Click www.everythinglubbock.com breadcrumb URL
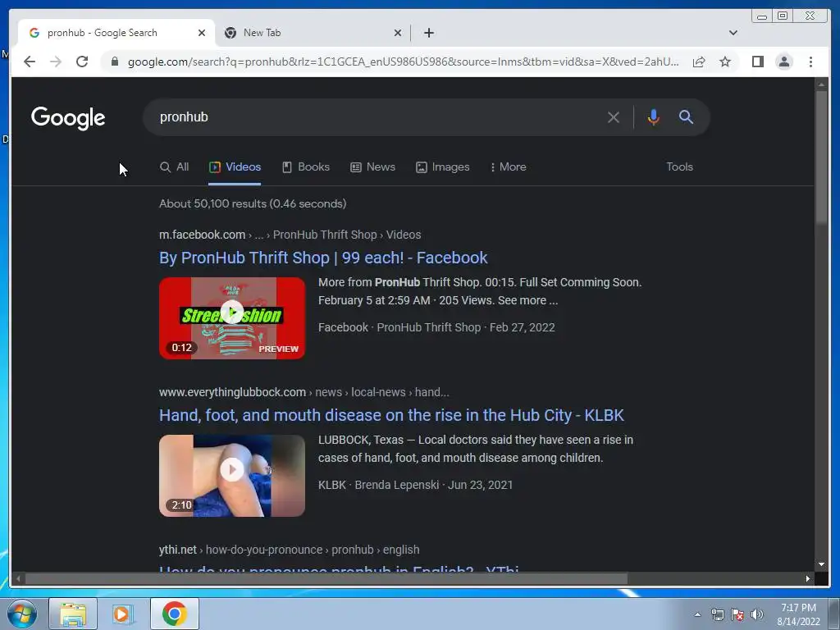The height and width of the screenshot is (630, 840). [x=232, y=392]
